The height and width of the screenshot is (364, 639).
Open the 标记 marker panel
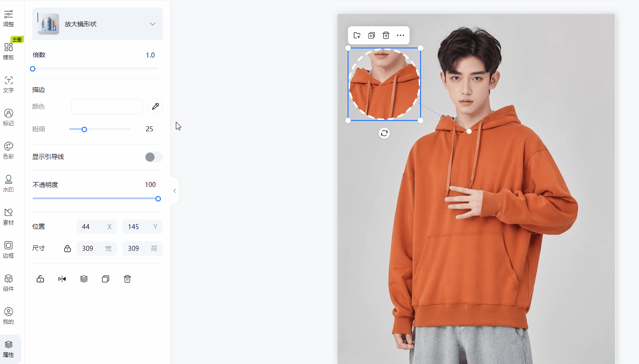point(9,118)
